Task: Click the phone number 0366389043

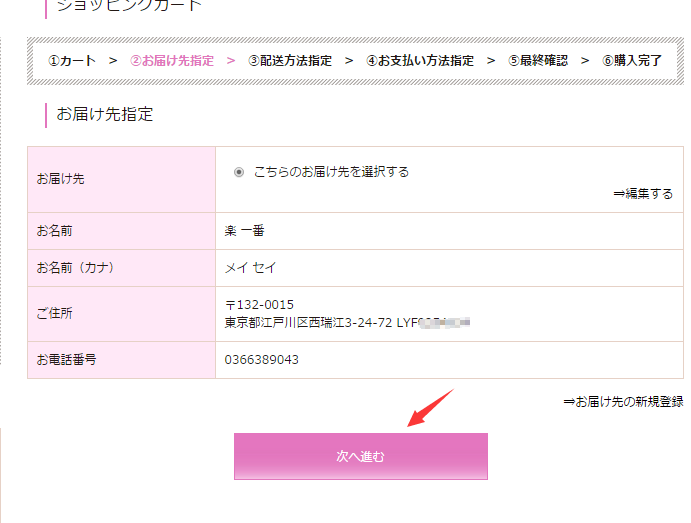Action: (262, 360)
